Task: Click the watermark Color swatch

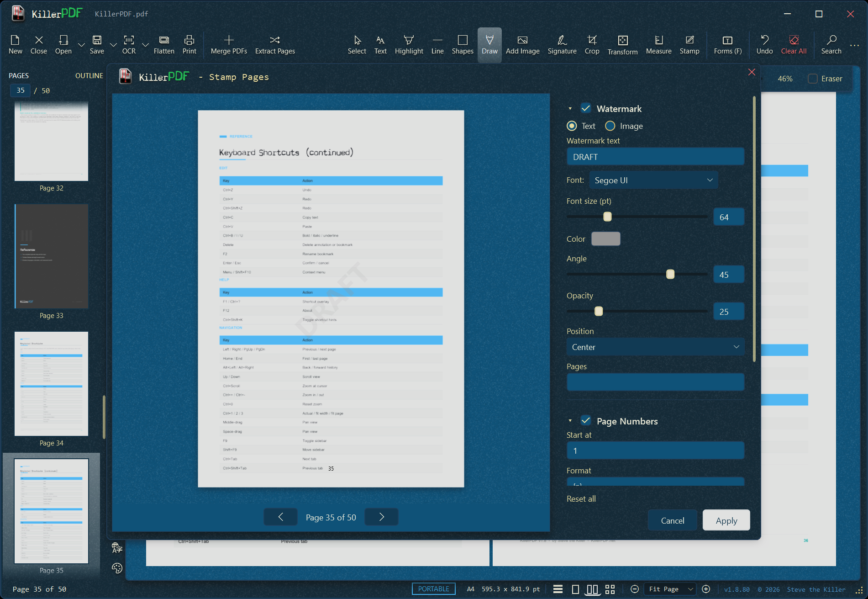Action: click(x=606, y=239)
